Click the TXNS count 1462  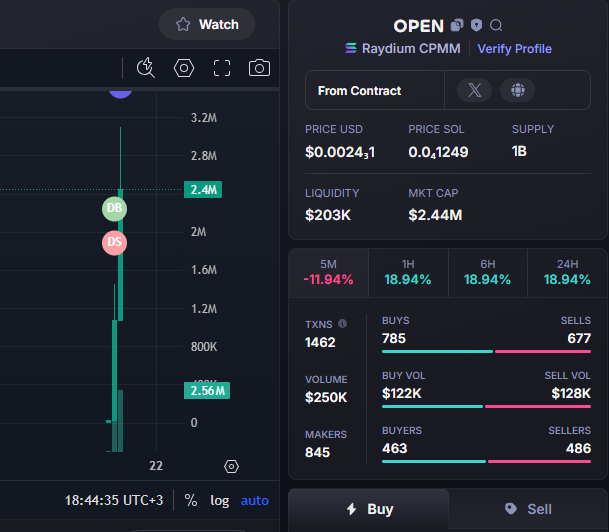point(320,342)
